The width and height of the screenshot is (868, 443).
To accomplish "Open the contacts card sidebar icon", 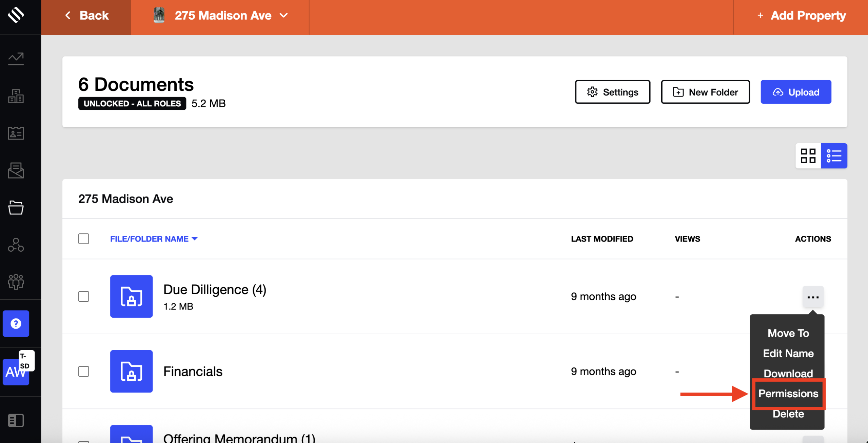I will click(x=16, y=133).
